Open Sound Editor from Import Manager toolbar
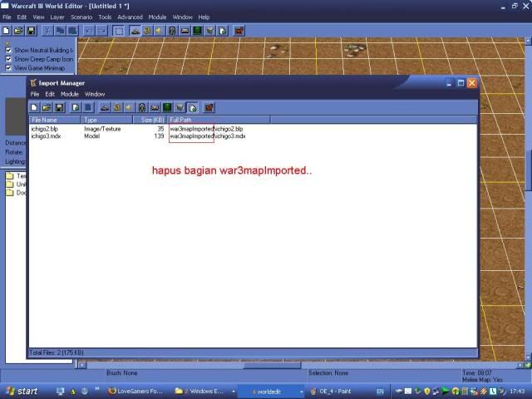Viewport: 532px width, 399px height. click(x=130, y=107)
